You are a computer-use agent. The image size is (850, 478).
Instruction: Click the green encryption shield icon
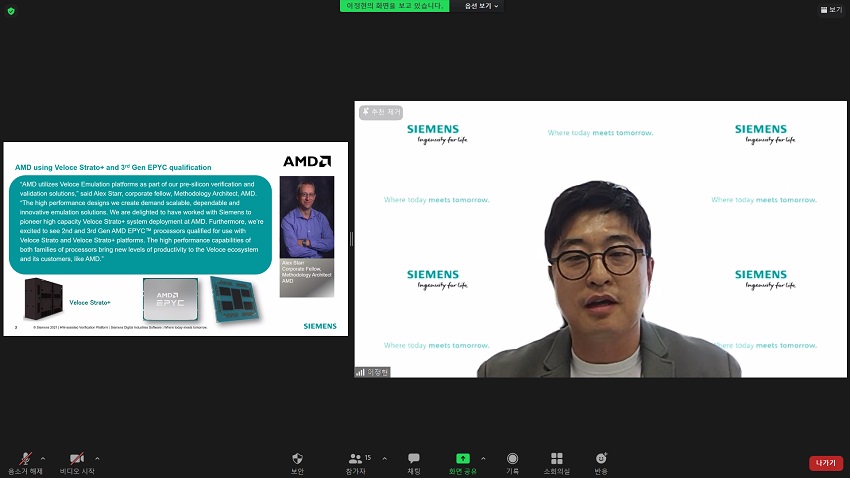tap(11, 11)
